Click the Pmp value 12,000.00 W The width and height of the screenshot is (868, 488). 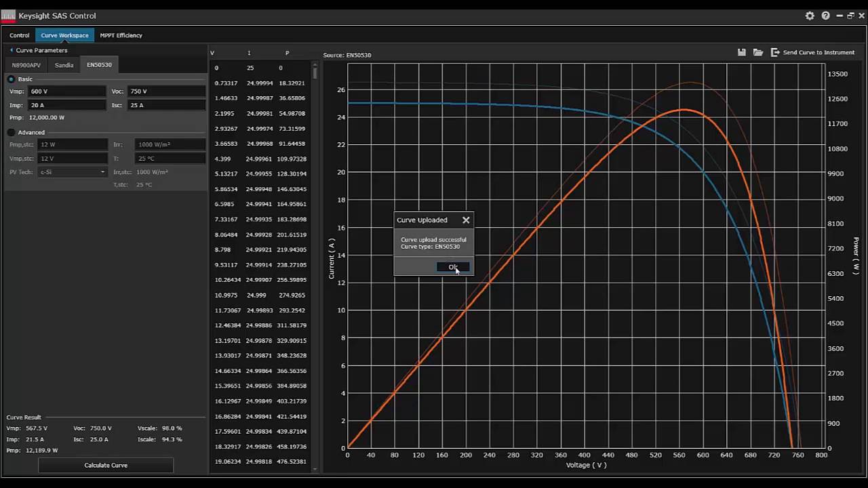click(47, 117)
